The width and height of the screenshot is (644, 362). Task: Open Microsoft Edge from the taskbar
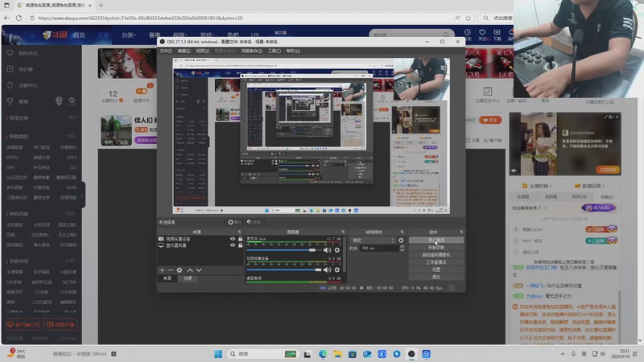point(323,354)
